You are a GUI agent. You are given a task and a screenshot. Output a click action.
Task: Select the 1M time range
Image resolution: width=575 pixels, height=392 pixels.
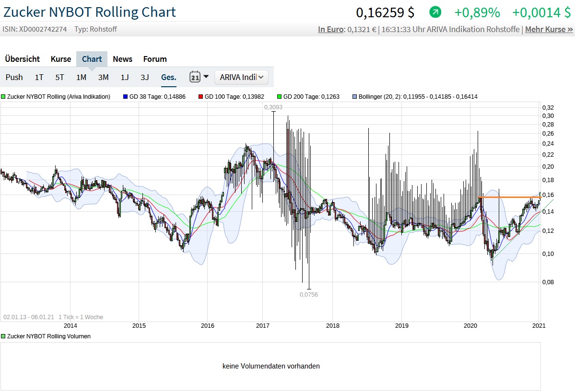pos(81,77)
